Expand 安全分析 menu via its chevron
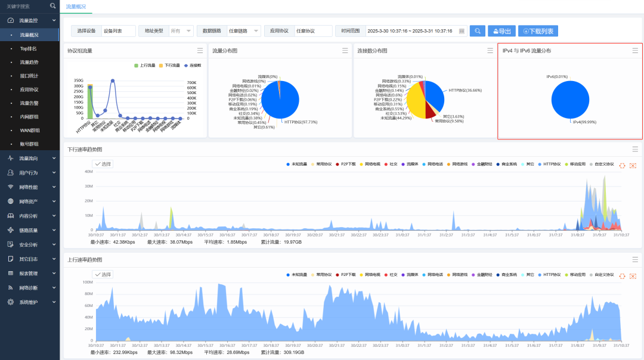Image resolution: width=644 pixels, height=360 pixels. (x=54, y=244)
